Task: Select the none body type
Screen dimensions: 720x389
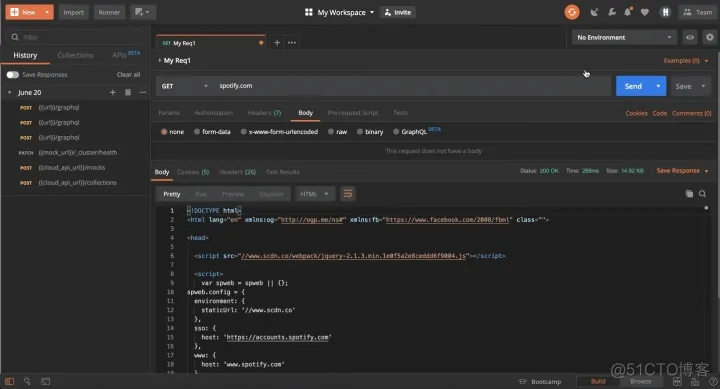Action: 164,132
